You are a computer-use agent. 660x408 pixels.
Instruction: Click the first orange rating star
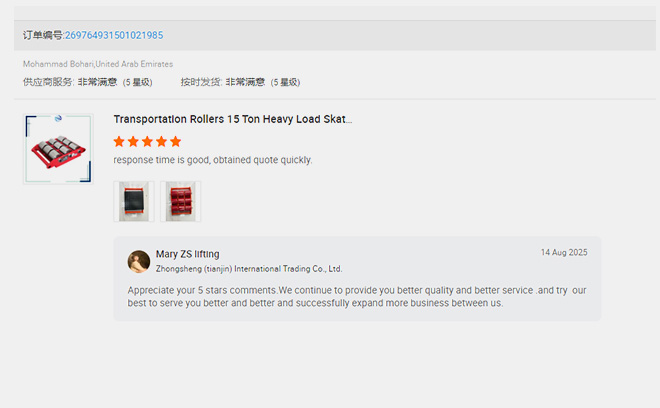(119, 142)
